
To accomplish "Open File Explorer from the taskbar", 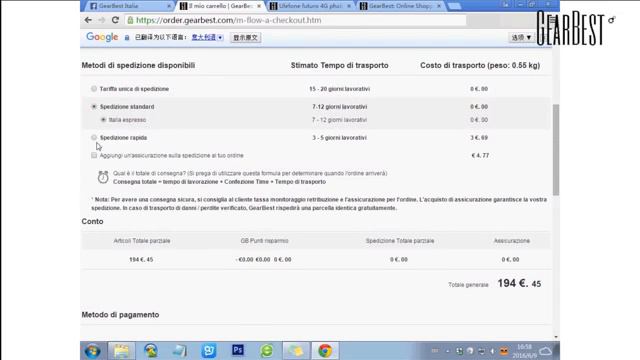I will [x=121, y=351].
